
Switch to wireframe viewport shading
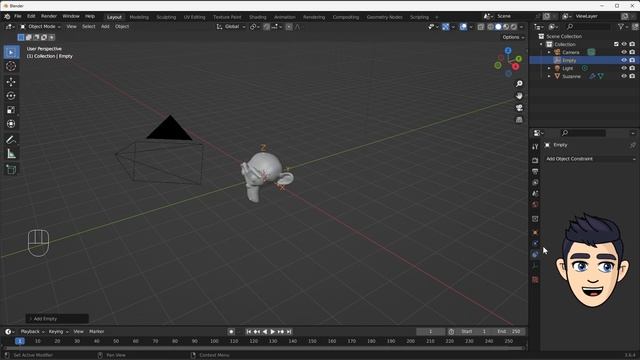click(490, 27)
